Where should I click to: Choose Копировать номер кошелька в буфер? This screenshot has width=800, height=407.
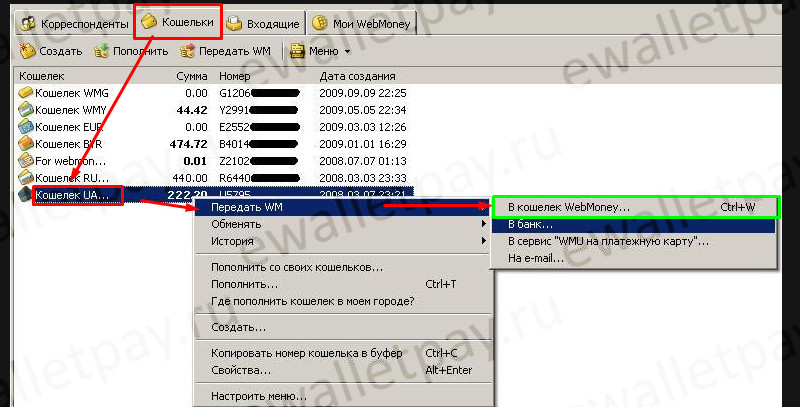343,353
